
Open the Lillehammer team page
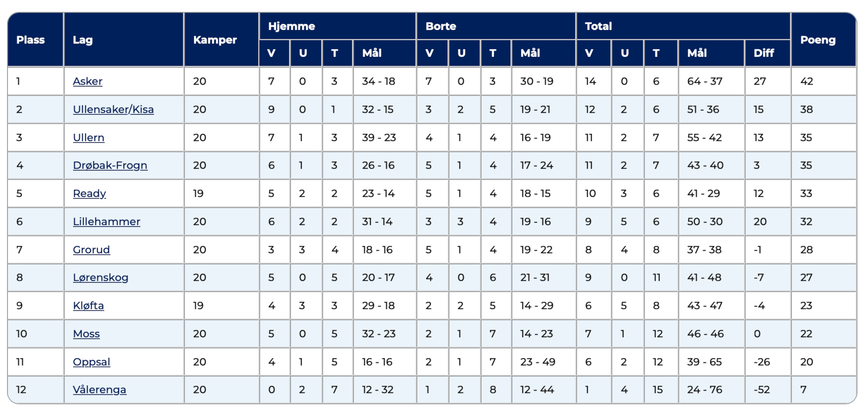[x=107, y=222]
